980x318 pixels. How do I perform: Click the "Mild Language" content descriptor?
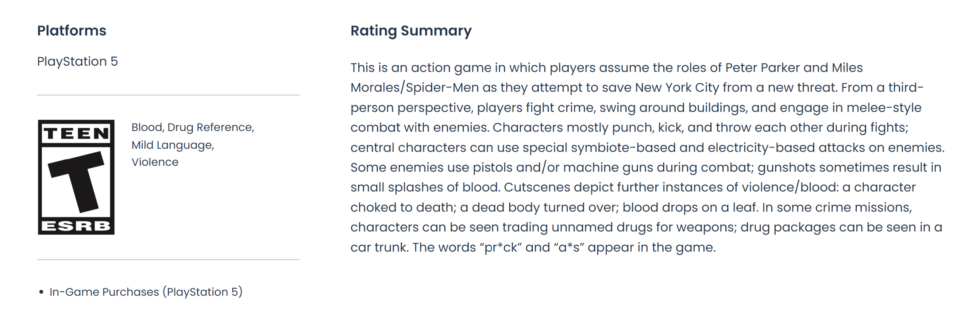pos(172,145)
